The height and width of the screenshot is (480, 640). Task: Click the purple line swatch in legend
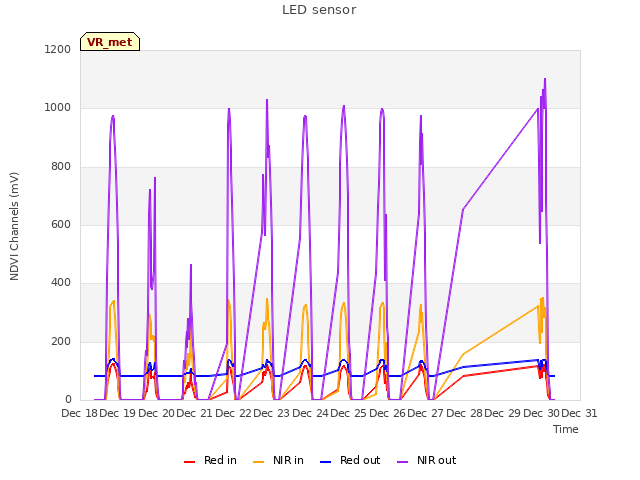(402, 462)
